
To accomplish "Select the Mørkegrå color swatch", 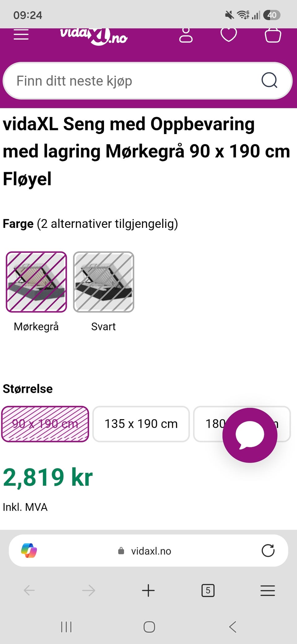I will [x=36, y=282].
